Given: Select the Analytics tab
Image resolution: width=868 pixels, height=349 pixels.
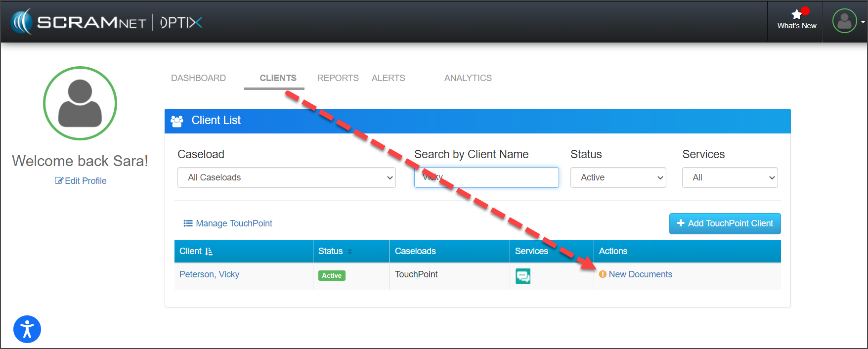Looking at the screenshot, I should click(x=468, y=78).
